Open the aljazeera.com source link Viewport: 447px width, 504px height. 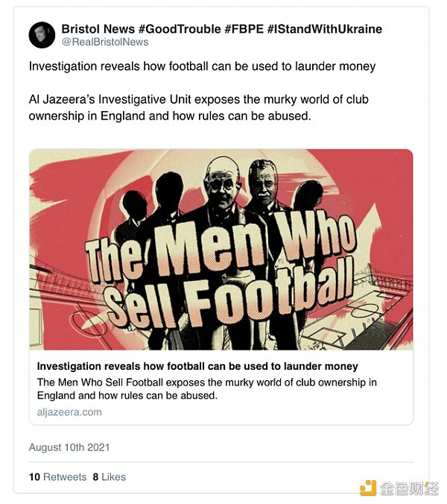(x=69, y=412)
